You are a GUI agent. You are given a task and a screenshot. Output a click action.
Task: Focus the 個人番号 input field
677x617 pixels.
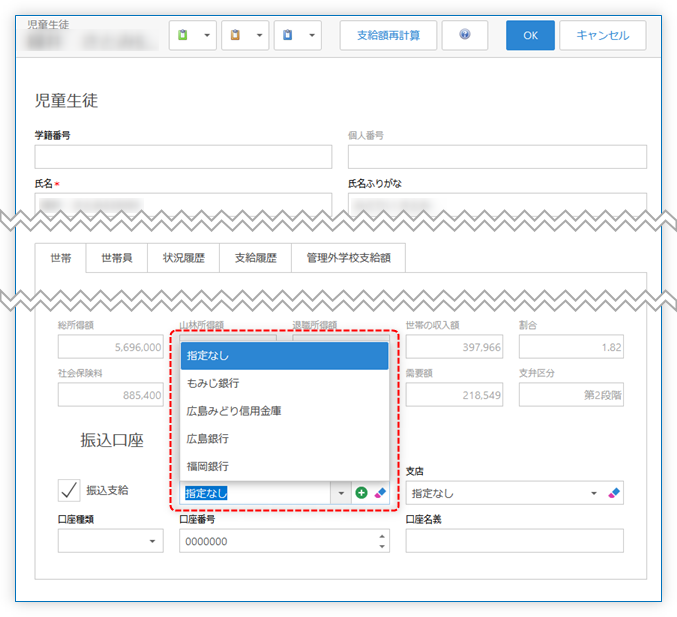pyautogui.click(x=497, y=157)
